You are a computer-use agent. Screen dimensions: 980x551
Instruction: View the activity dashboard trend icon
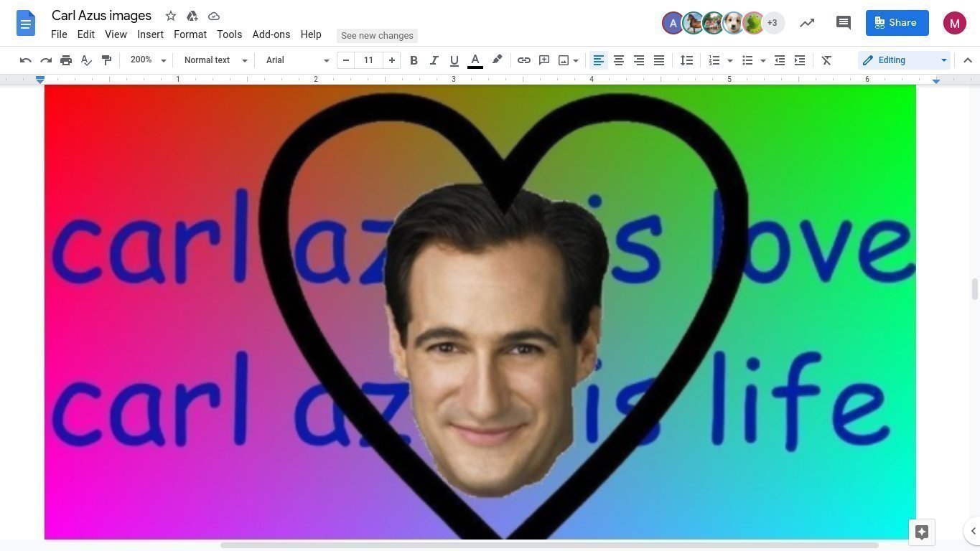(807, 23)
